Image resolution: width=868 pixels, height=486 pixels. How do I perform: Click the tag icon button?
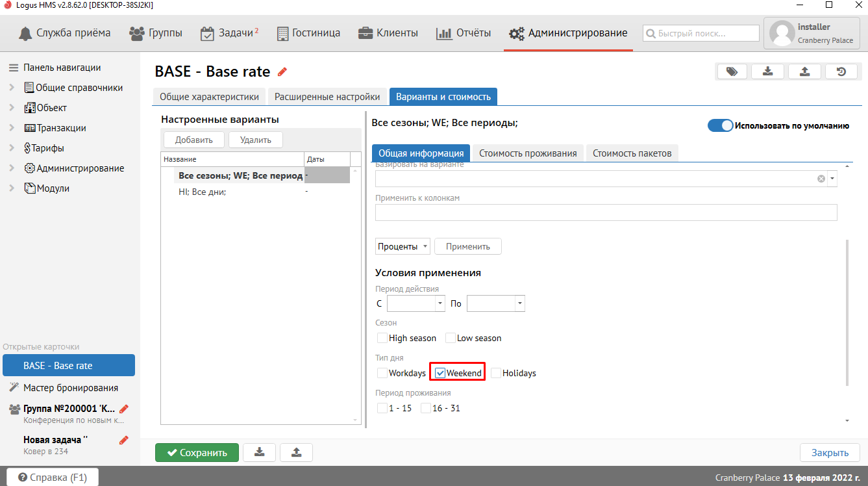click(x=732, y=71)
